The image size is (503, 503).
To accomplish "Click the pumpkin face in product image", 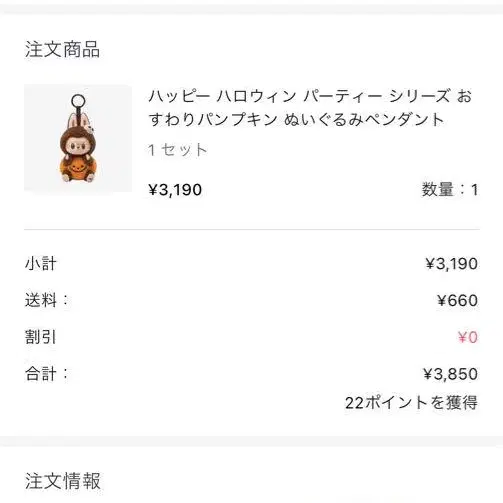I will [78, 168].
